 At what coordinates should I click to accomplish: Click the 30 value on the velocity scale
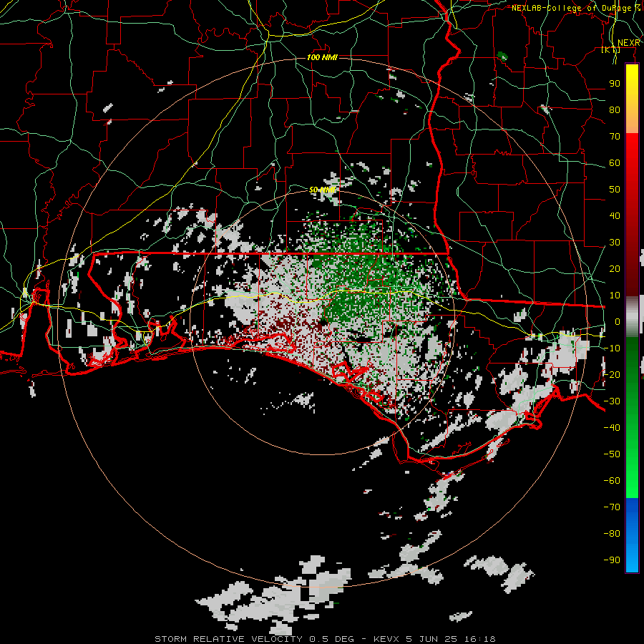(x=615, y=243)
